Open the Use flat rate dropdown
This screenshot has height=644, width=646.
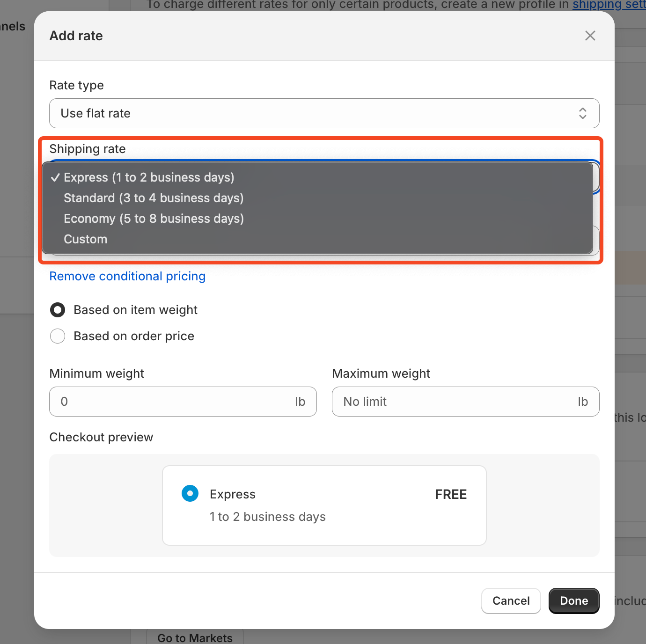click(324, 113)
